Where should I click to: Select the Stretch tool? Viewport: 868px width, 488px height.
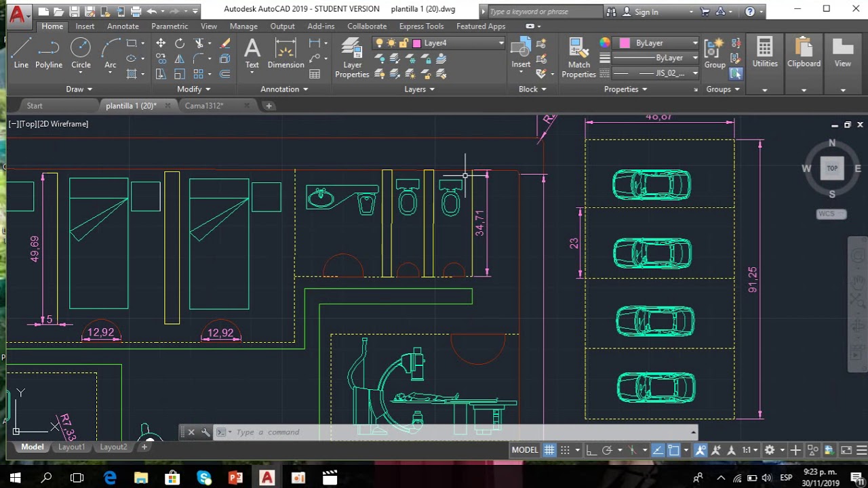[161, 74]
